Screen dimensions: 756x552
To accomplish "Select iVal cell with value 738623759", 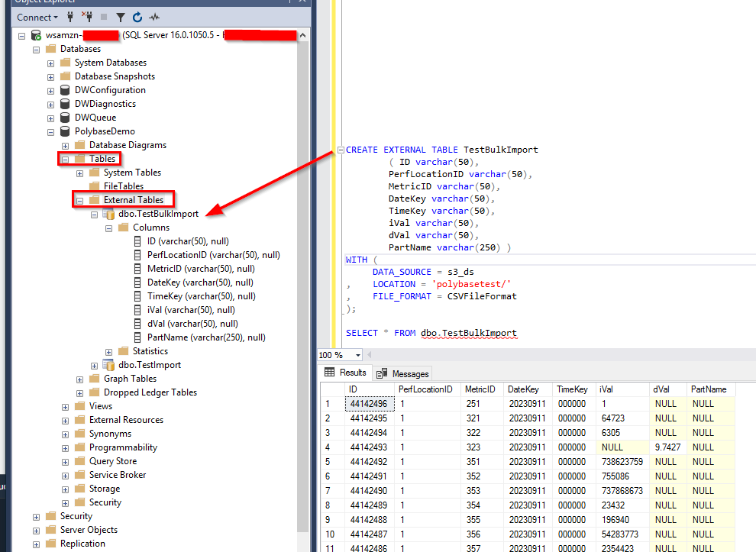I will point(622,462).
